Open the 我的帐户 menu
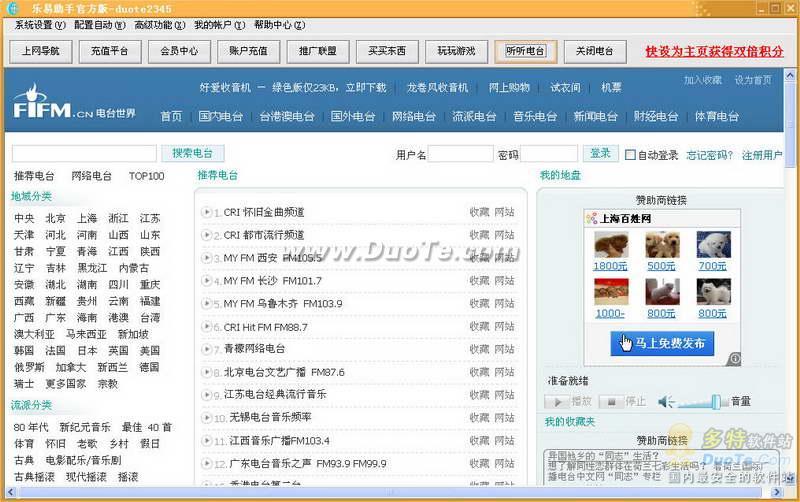Viewport: 800px width, 502px height. [219, 25]
